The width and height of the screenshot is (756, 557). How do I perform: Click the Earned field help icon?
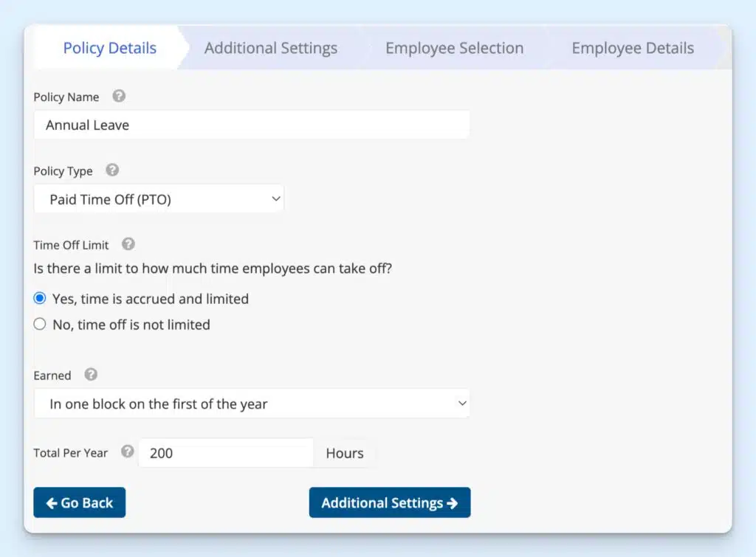pos(90,375)
